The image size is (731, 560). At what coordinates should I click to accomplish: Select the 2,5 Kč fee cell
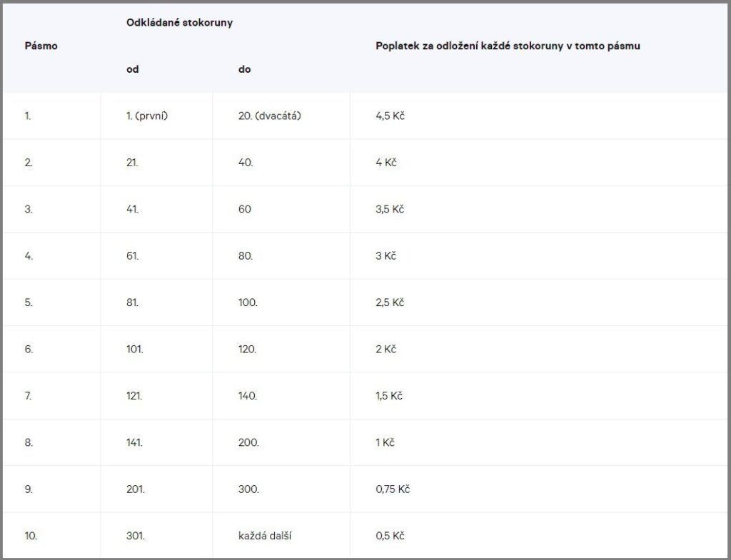(x=390, y=302)
